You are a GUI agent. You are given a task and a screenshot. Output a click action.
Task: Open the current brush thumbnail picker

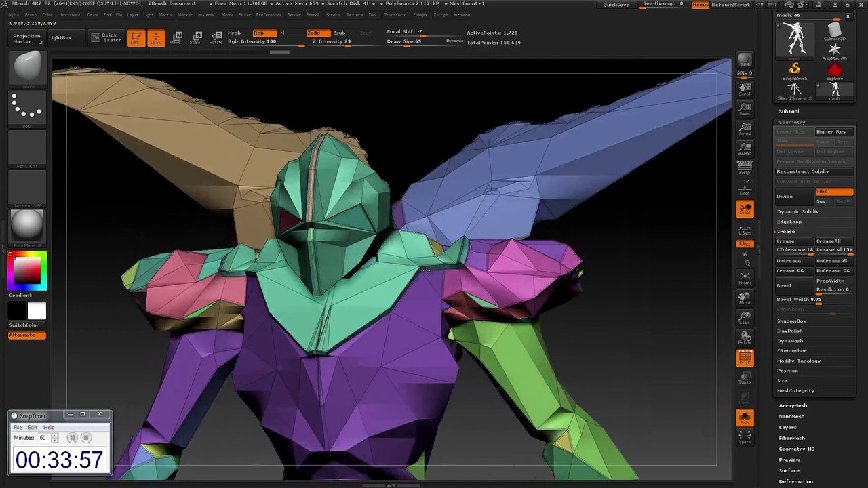point(27,69)
